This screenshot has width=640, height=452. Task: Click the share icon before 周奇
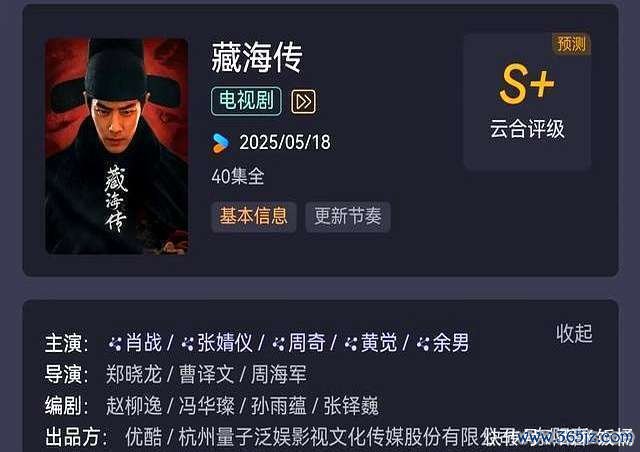tap(278, 344)
